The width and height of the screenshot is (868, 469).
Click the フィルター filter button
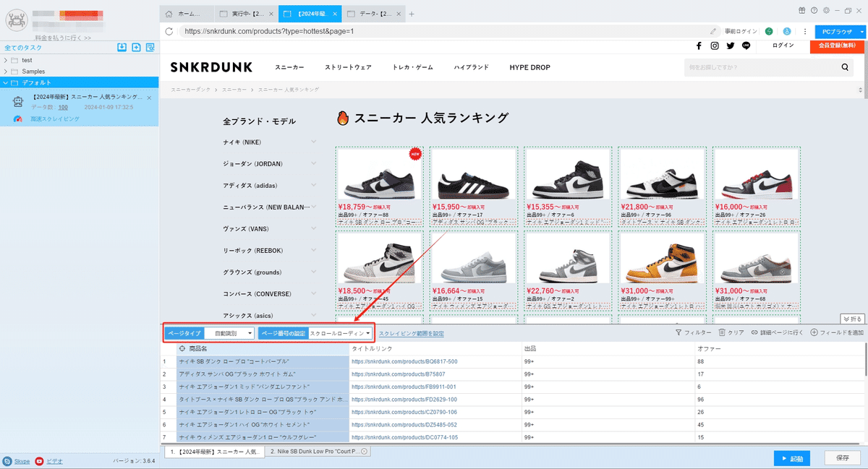pos(693,332)
